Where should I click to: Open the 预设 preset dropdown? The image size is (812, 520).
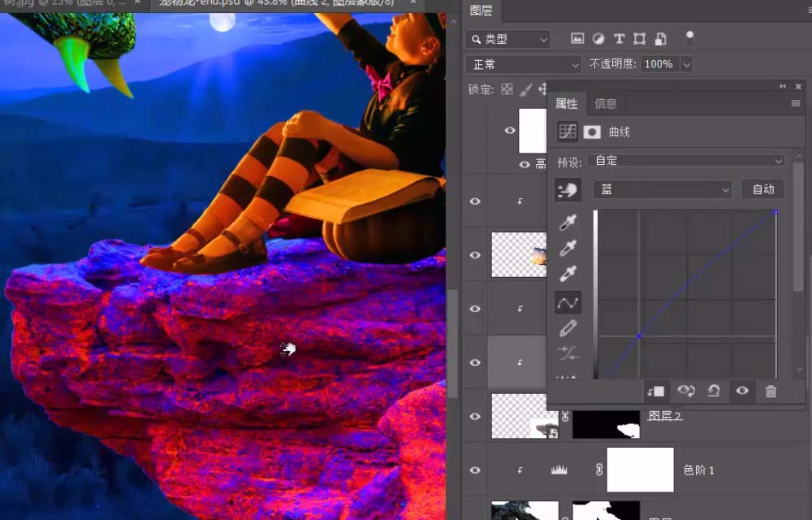click(x=687, y=161)
